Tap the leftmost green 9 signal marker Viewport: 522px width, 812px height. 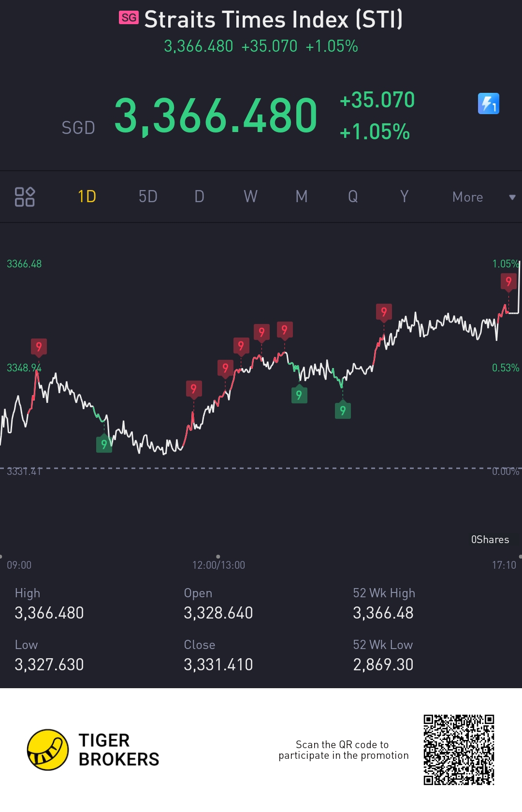(x=104, y=444)
